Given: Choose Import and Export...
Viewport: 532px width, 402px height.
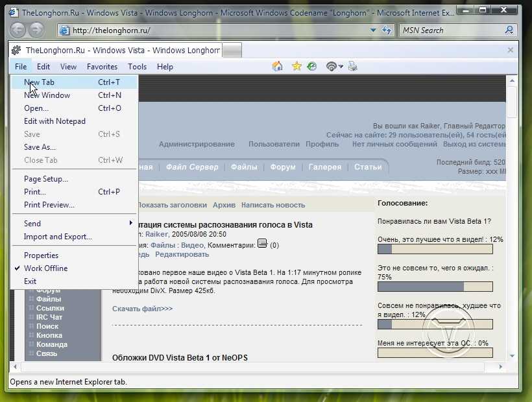Looking at the screenshot, I should (x=75, y=237).
